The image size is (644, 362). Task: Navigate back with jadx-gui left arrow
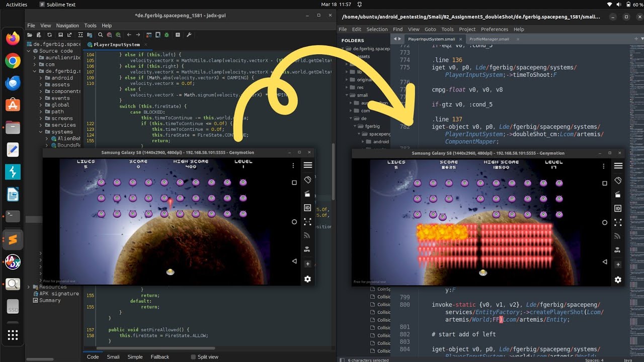click(129, 35)
